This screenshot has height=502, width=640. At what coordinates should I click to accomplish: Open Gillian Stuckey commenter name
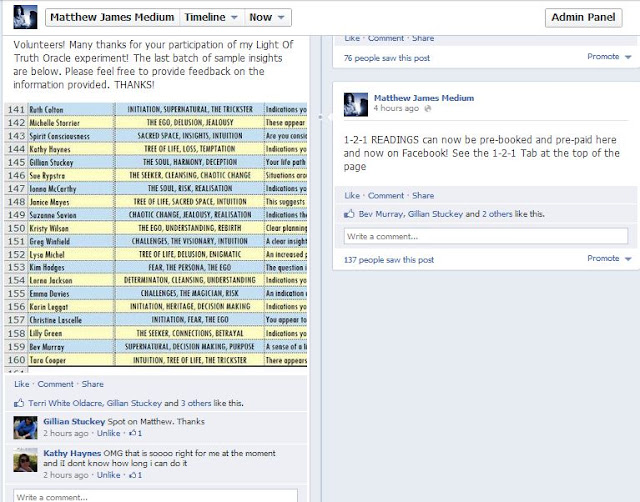pos(74,422)
